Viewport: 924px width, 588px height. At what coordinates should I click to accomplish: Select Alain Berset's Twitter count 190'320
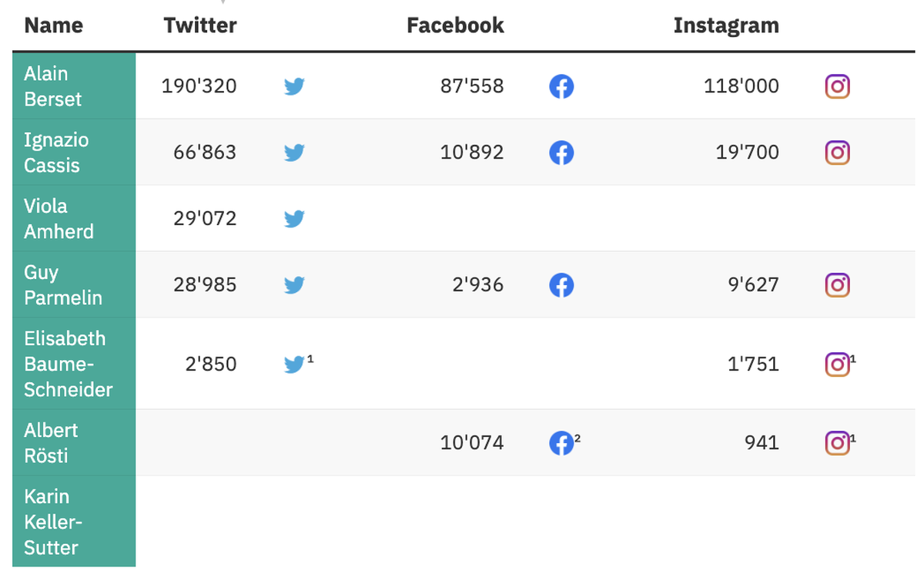click(x=199, y=86)
